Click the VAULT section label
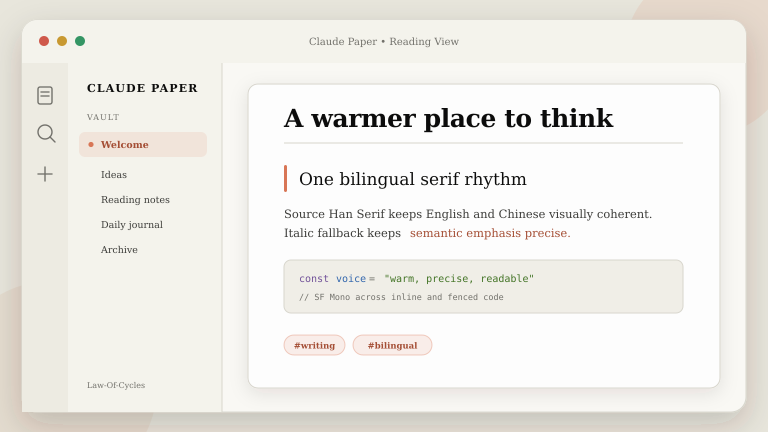This screenshot has height=432, width=768. coord(103,117)
